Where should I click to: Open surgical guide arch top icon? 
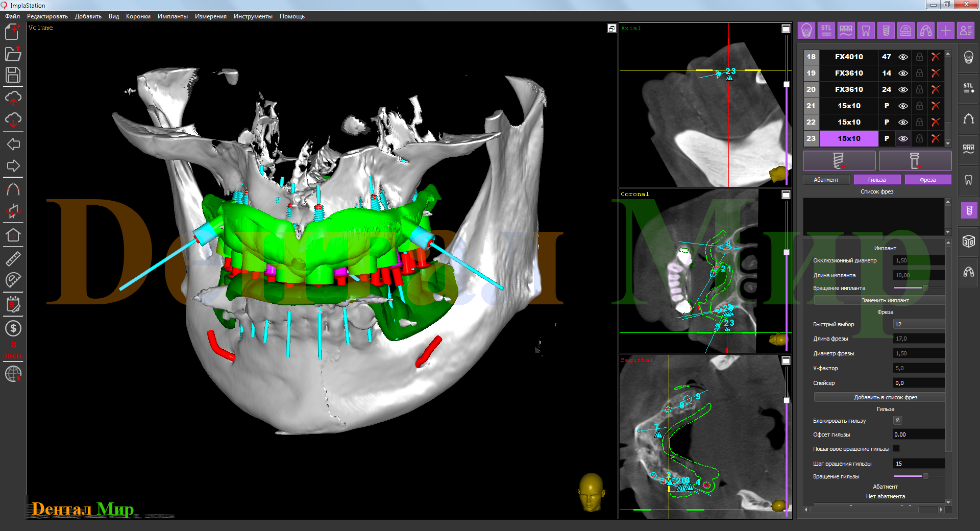926,31
